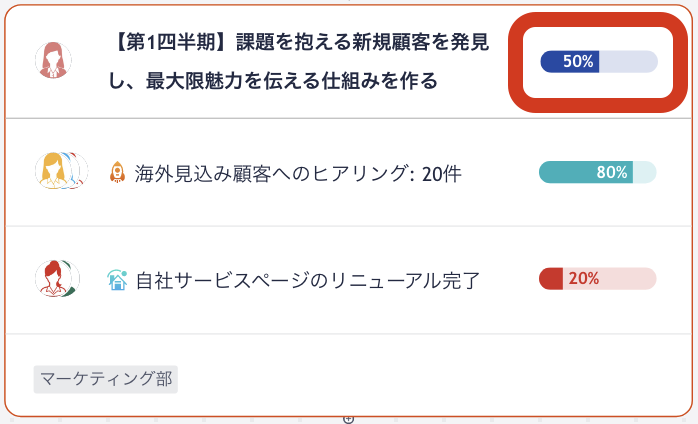The height and width of the screenshot is (424, 698).
Task: Click the 20% red progress bar
Action: click(597, 279)
